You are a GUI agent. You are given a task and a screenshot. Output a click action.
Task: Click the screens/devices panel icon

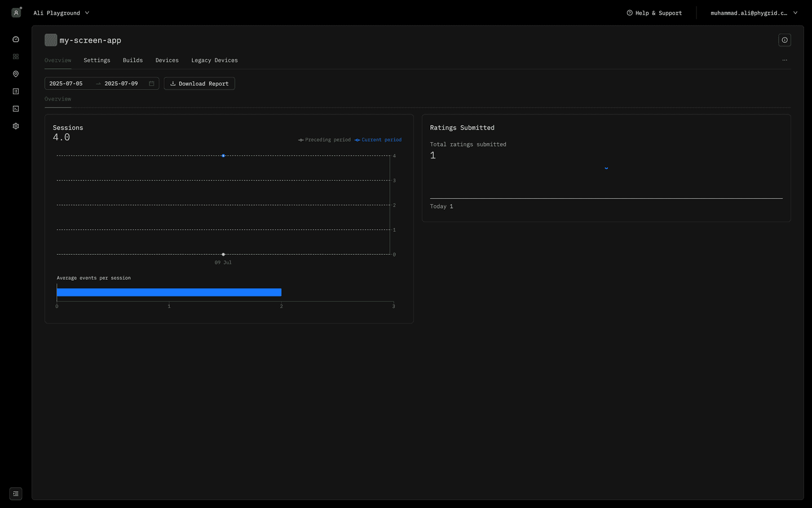point(15,91)
